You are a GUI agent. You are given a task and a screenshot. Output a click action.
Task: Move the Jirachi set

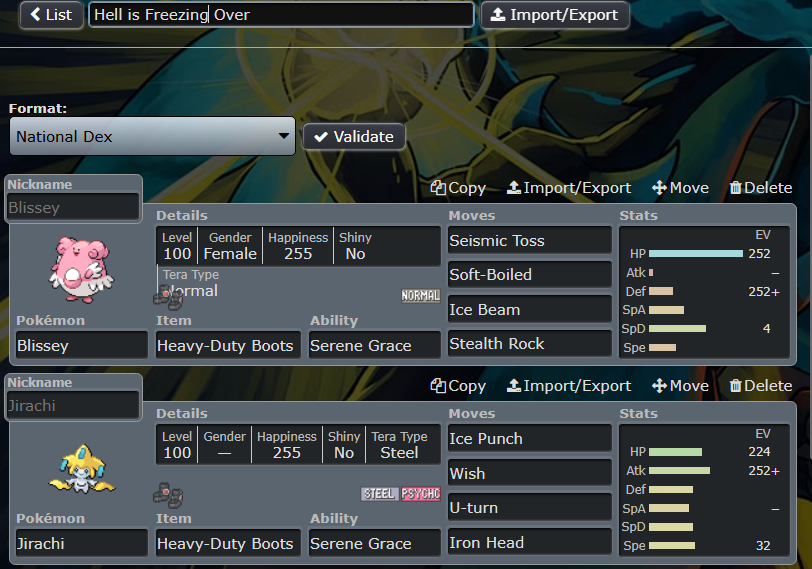click(x=680, y=386)
